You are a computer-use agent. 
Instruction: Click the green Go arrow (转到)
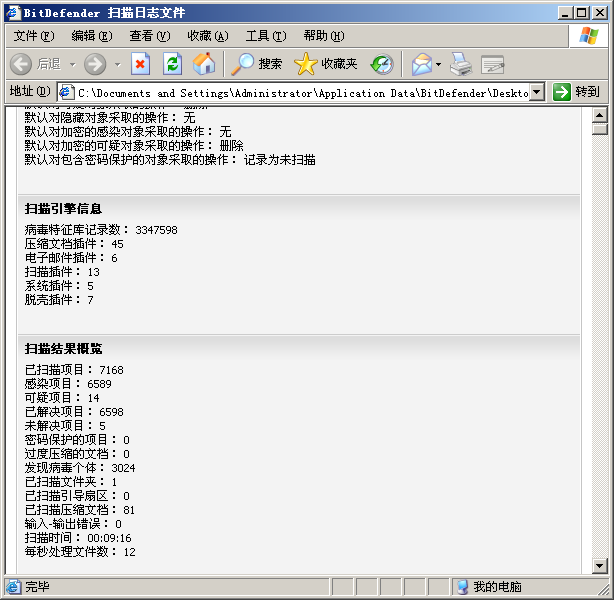tap(562, 92)
